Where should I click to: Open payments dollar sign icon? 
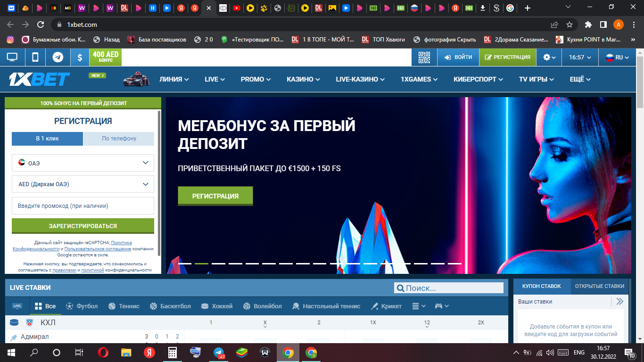click(x=80, y=57)
